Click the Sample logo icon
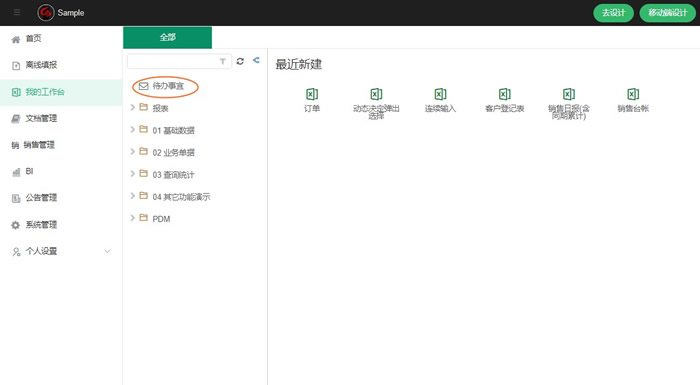The image size is (700, 385). (x=46, y=13)
